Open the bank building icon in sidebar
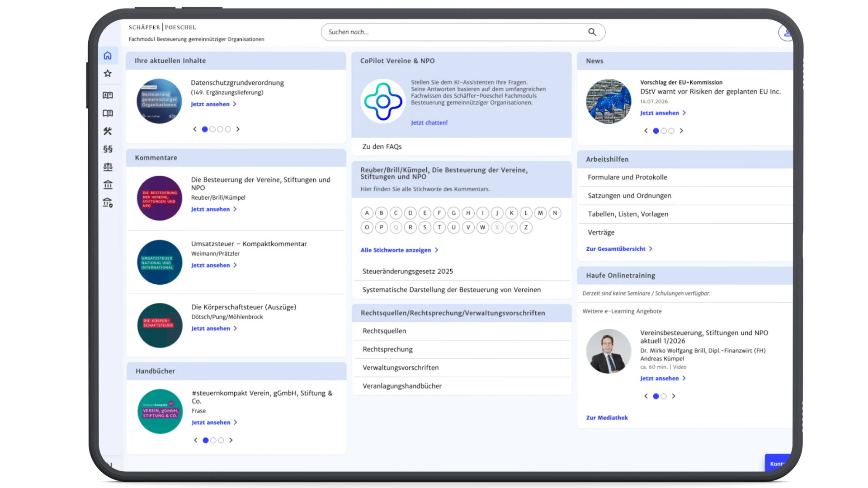868x488 pixels. tap(108, 185)
